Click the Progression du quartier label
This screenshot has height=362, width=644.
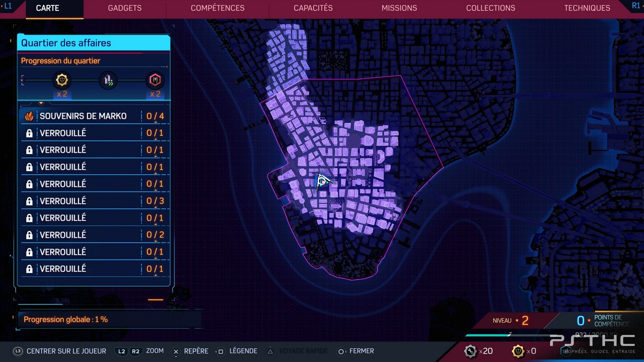pyautogui.click(x=61, y=61)
